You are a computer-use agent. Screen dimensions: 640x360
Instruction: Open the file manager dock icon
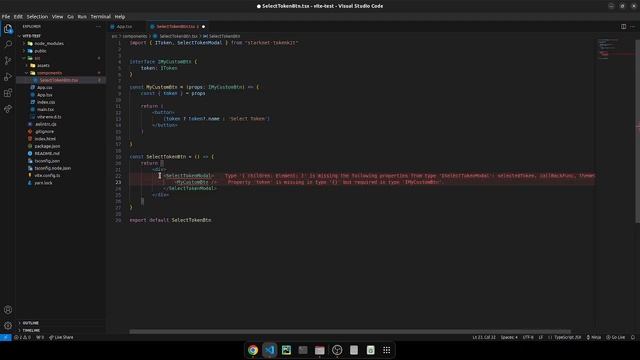(320, 350)
